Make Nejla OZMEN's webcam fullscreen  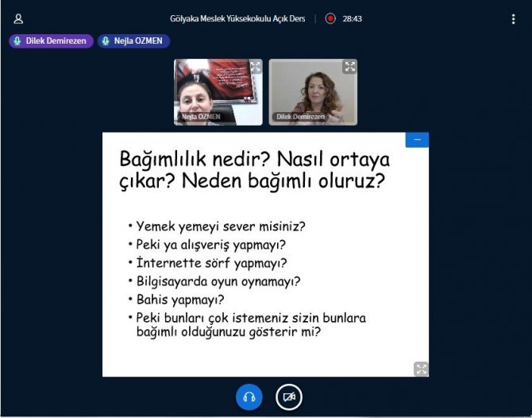255,67
